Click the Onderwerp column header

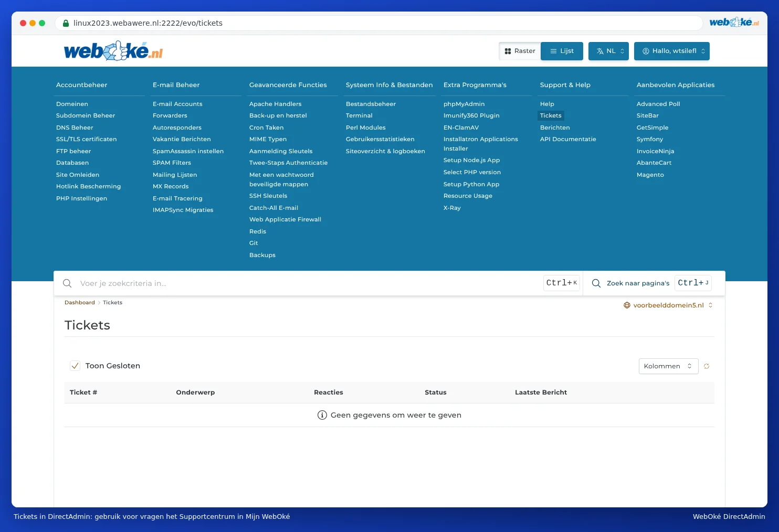click(195, 392)
